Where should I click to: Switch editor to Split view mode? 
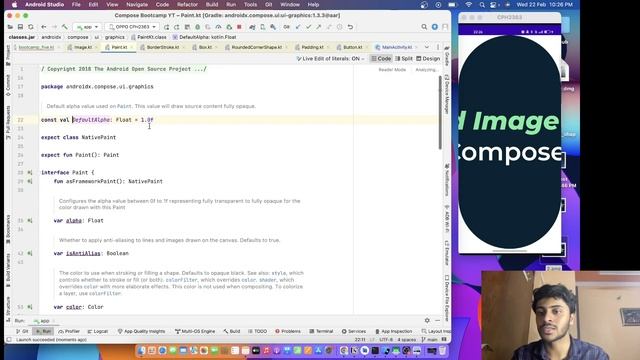(x=404, y=59)
